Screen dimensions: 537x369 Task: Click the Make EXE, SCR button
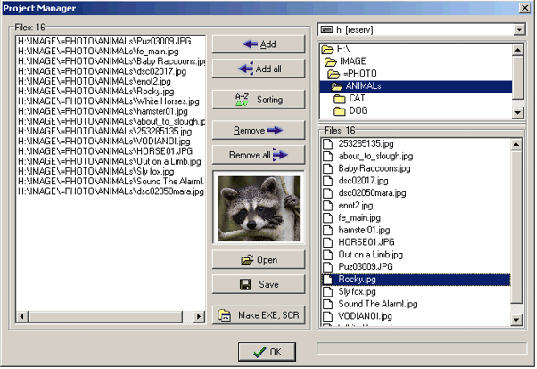click(x=259, y=315)
